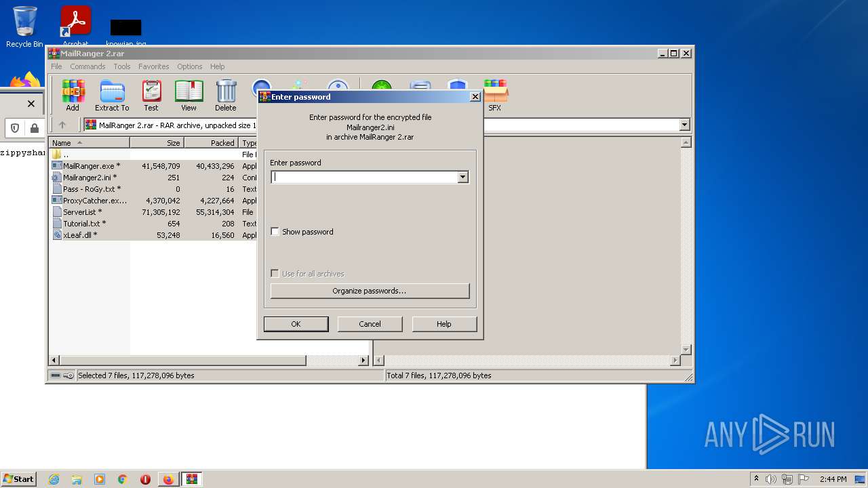Switch to Firefox taskbar button
This screenshot has width=868, height=488.
(168, 479)
